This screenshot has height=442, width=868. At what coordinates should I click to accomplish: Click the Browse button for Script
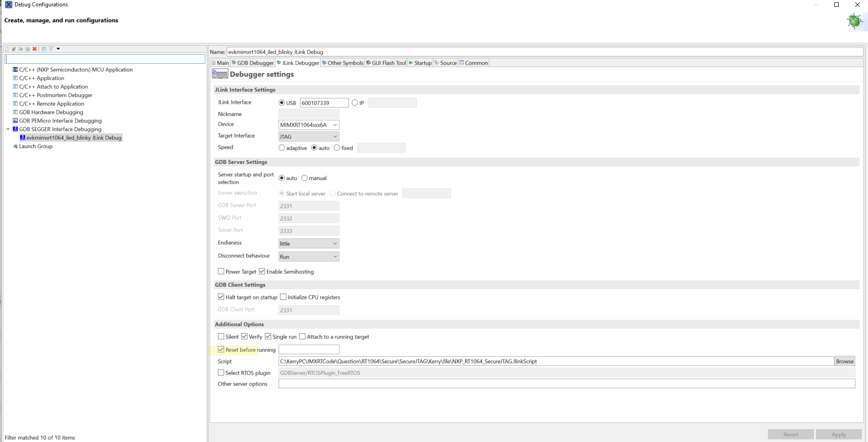[x=844, y=361]
